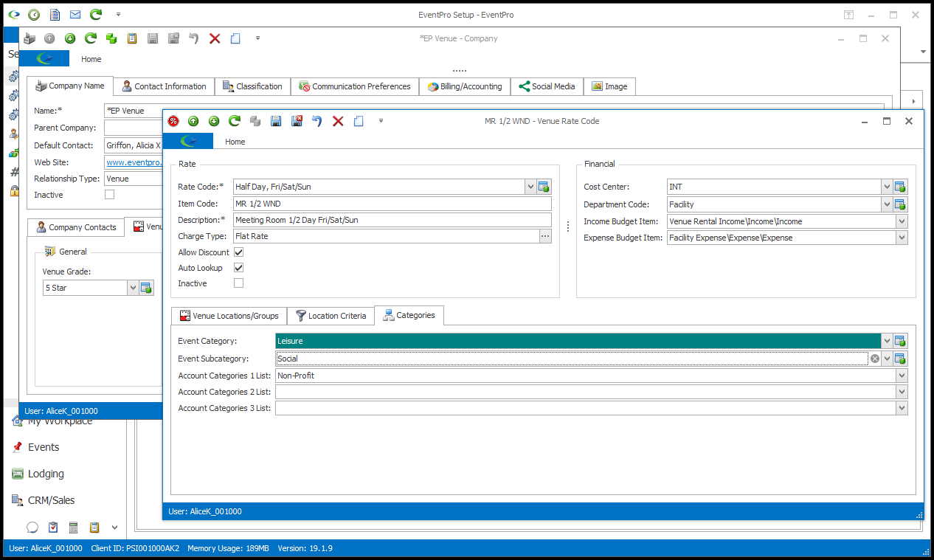Expand the Income Budget Item dropdown

902,221
